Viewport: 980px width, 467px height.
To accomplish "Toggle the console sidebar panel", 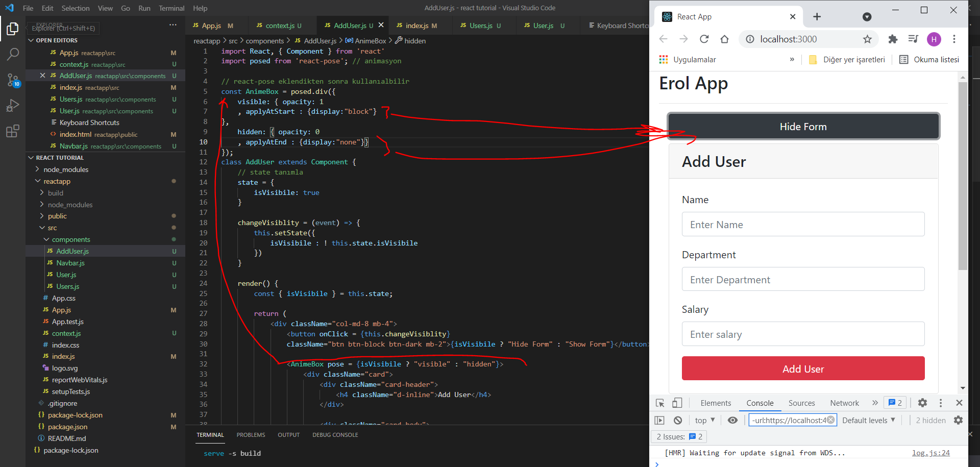I will (x=659, y=421).
